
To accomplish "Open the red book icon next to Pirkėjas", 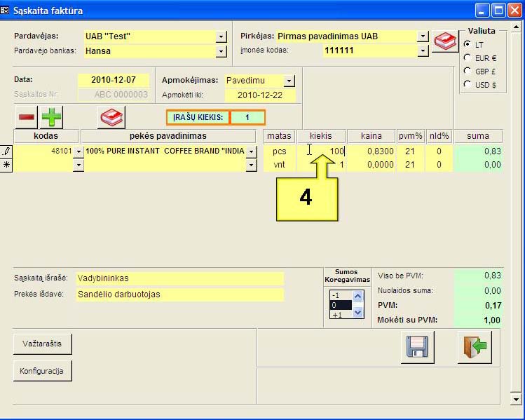I will tap(445, 41).
